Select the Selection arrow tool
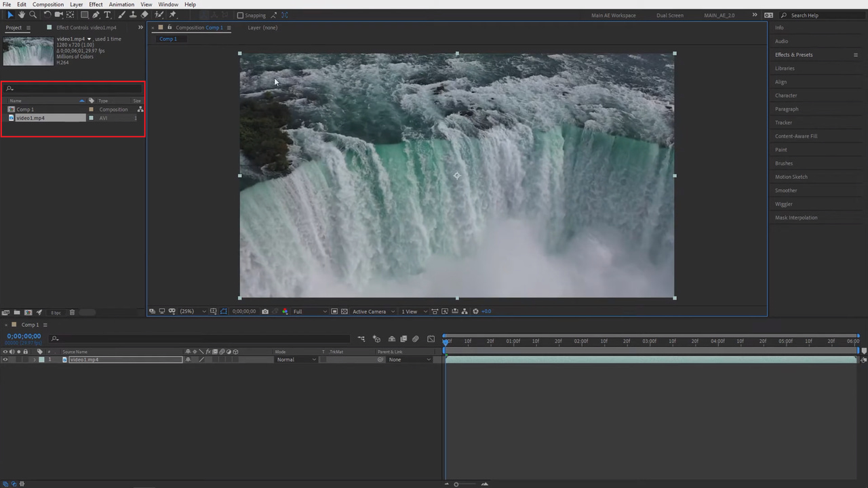Viewport: 868px width, 488px height. [x=9, y=15]
